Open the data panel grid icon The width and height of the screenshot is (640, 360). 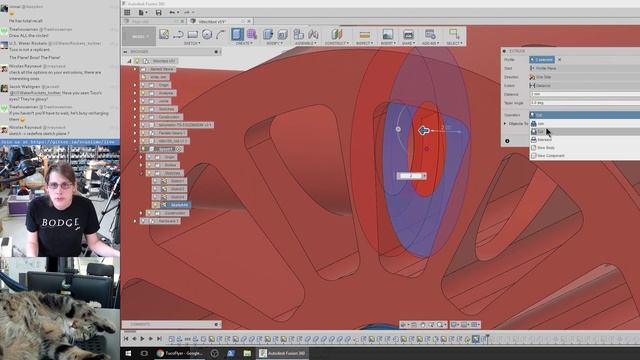(x=127, y=13)
